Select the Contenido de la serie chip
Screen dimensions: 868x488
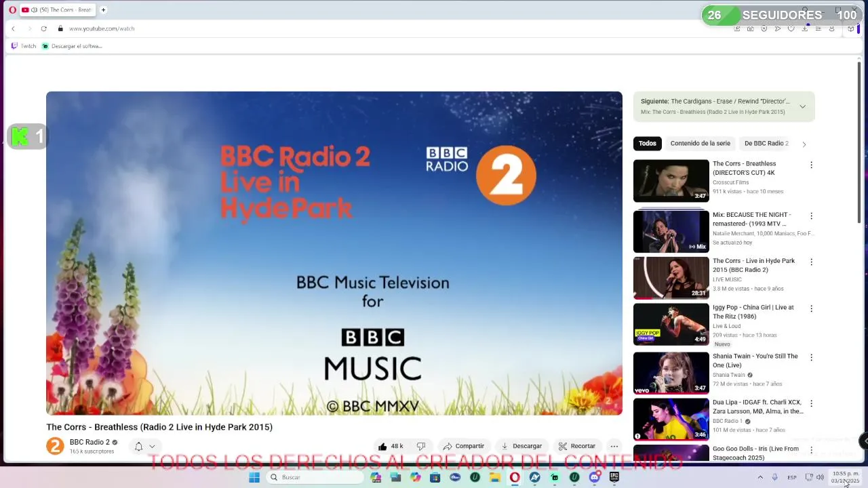pyautogui.click(x=700, y=144)
